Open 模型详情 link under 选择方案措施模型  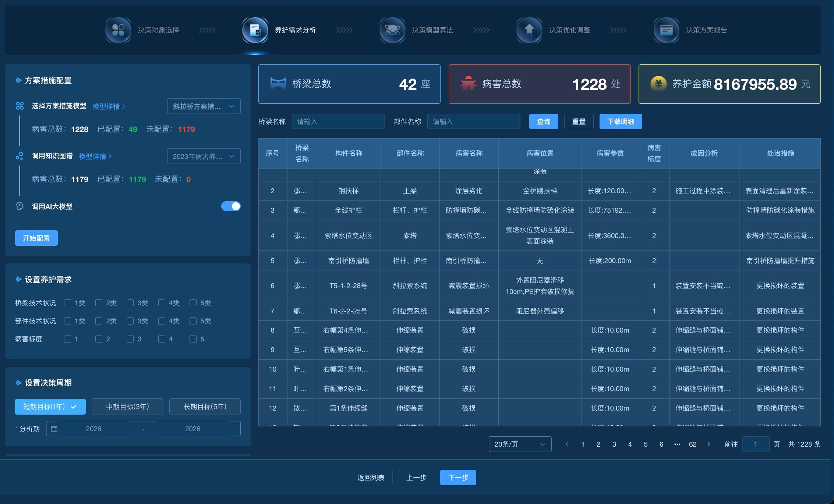(x=109, y=106)
